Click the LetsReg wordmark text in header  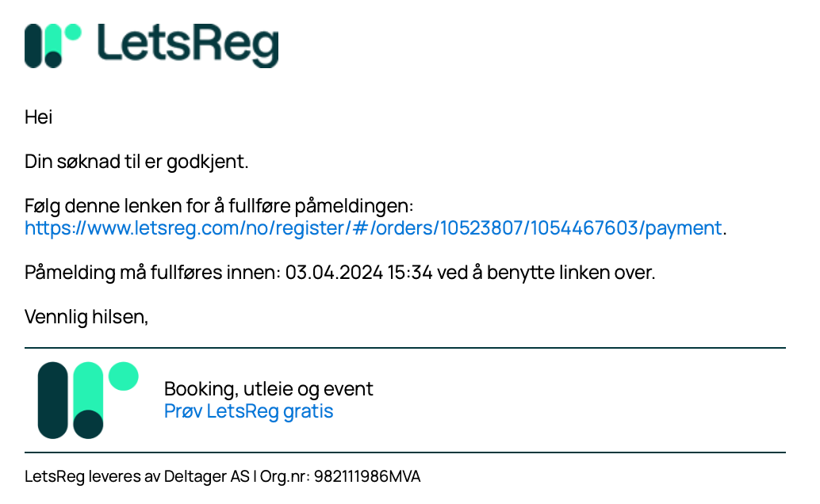pyautogui.click(x=188, y=45)
